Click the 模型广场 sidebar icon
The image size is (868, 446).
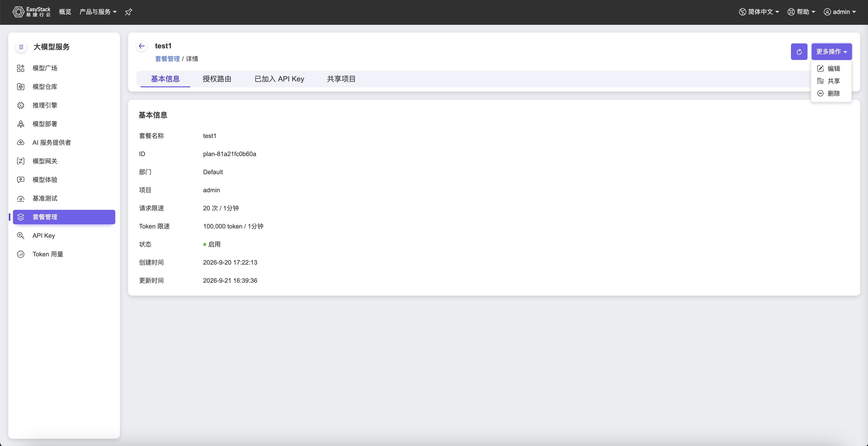[21, 68]
